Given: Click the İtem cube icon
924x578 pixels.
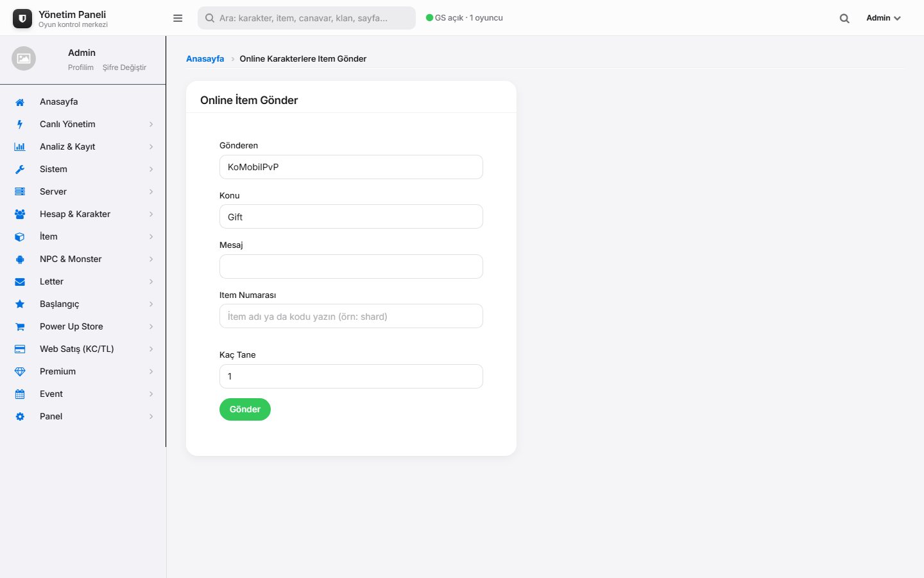Looking at the screenshot, I should point(20,237).
